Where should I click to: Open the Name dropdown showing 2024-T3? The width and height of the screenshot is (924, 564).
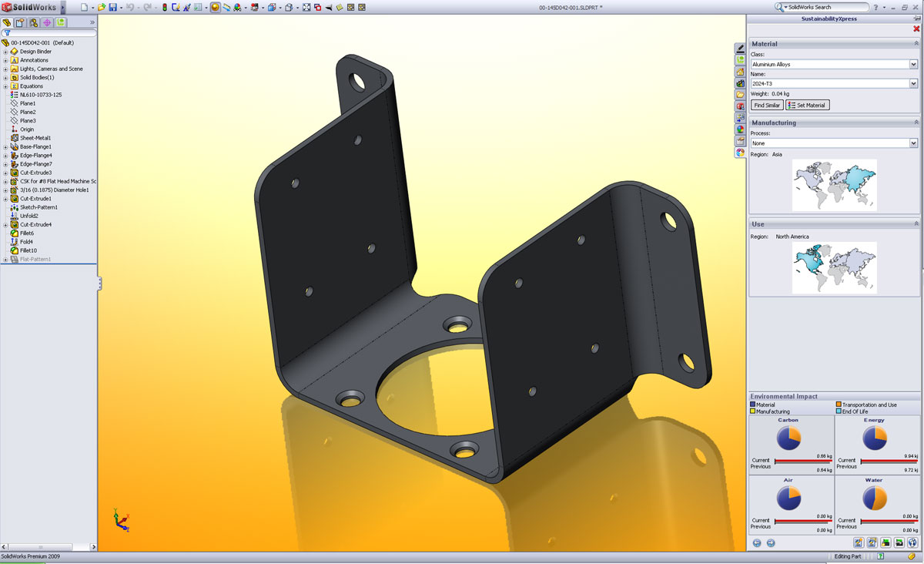913,83
